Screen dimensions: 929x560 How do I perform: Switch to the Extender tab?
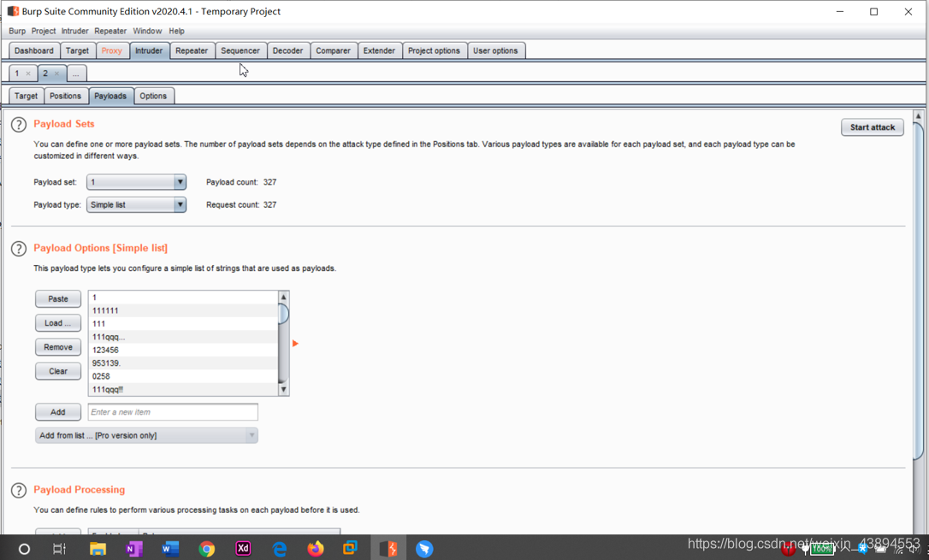(379, 51)
